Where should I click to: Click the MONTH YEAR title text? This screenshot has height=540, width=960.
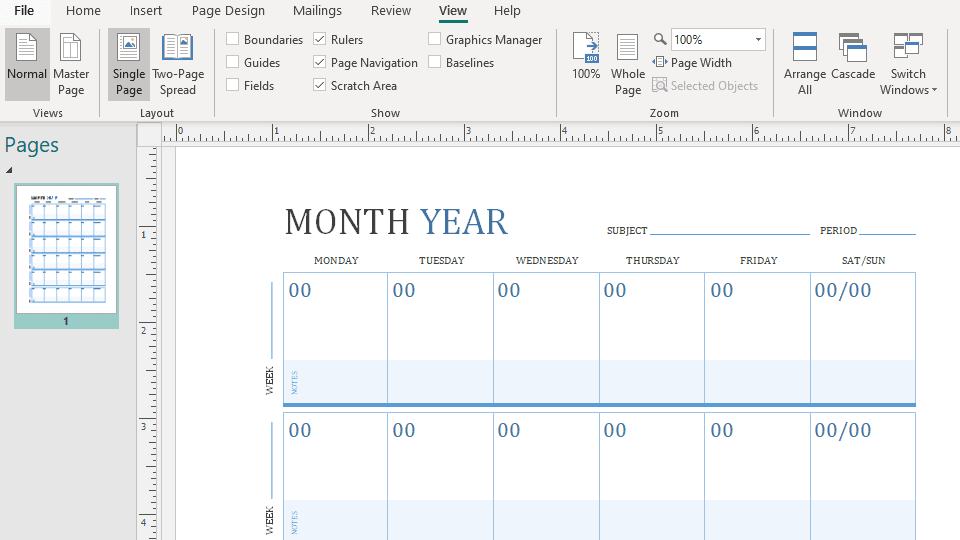point(396,222)
